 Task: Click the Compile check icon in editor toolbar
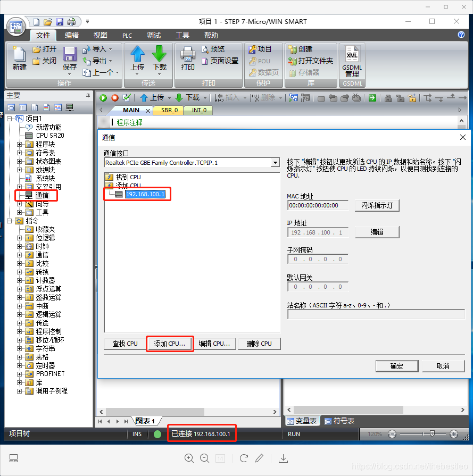tap(127, 98)
